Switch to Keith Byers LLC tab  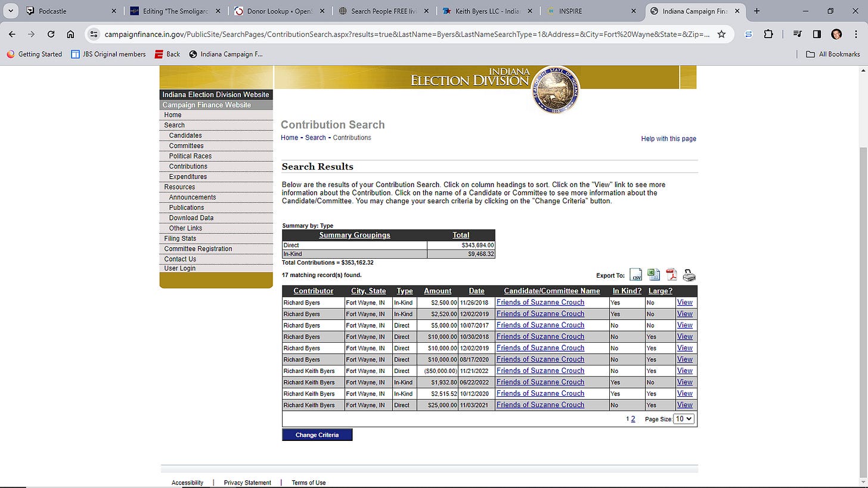(x=487, y=11)
